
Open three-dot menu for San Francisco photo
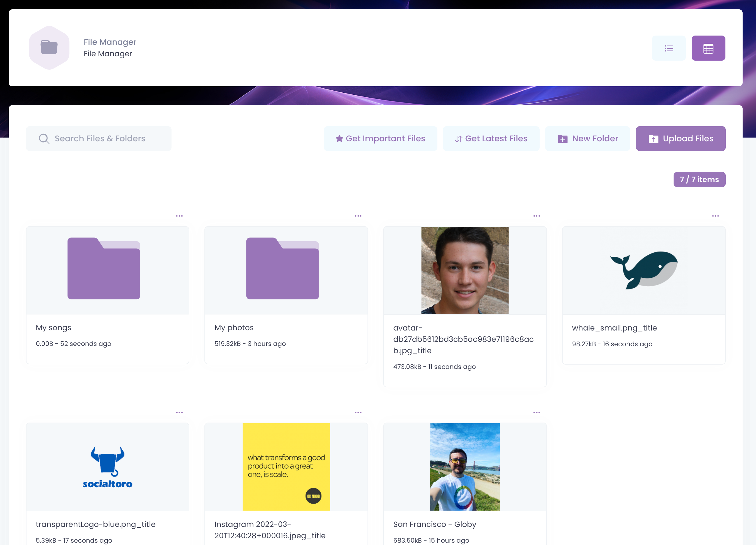tap(536, 413)
